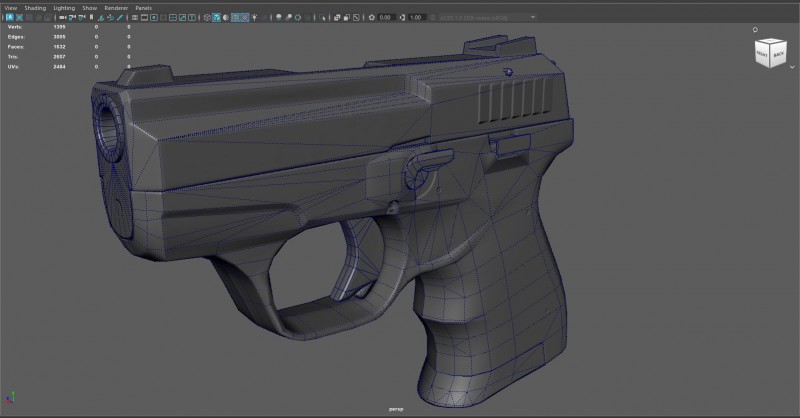The height and width of the screenshot is (418, 800).
Task: Click the Faces count 1632
Action: pos(59,47)
